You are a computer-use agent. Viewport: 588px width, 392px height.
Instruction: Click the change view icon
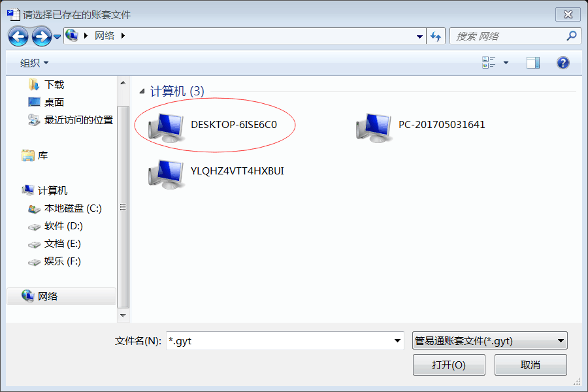[x=489, y=63]
